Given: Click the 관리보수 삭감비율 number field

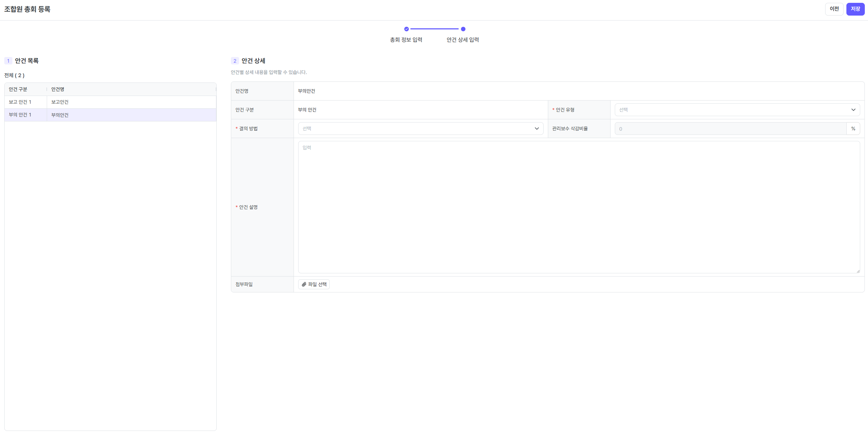Looking at the screenshot, I should pos(730,129).
